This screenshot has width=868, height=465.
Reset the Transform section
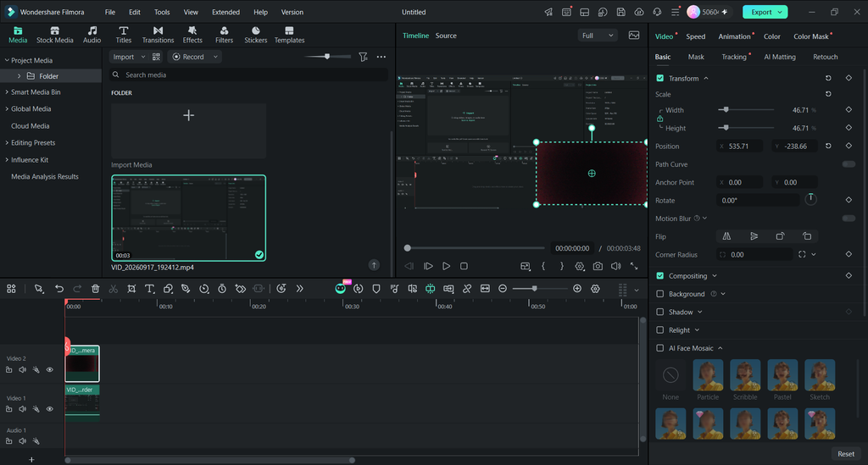tap(828, 79)
